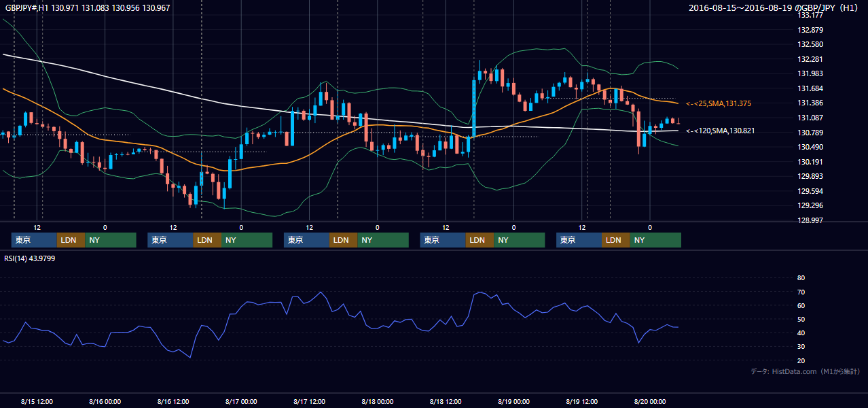Click RSI scale value 80
868x408 pixels.
click(x=801, y=278)
